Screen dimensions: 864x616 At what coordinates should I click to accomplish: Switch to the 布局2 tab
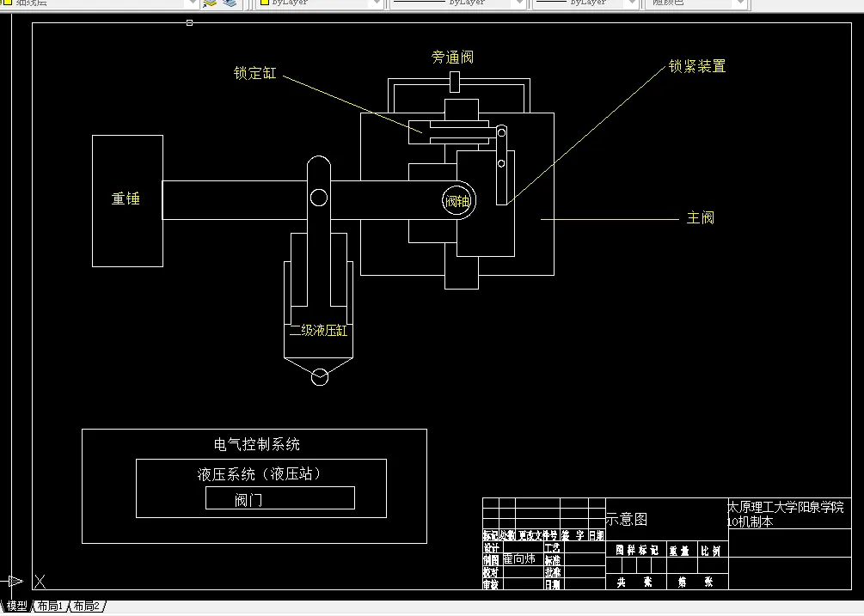85,606
